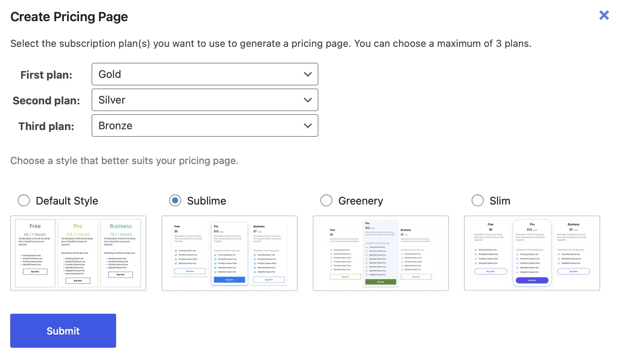Click the Default Style label text

67,201
